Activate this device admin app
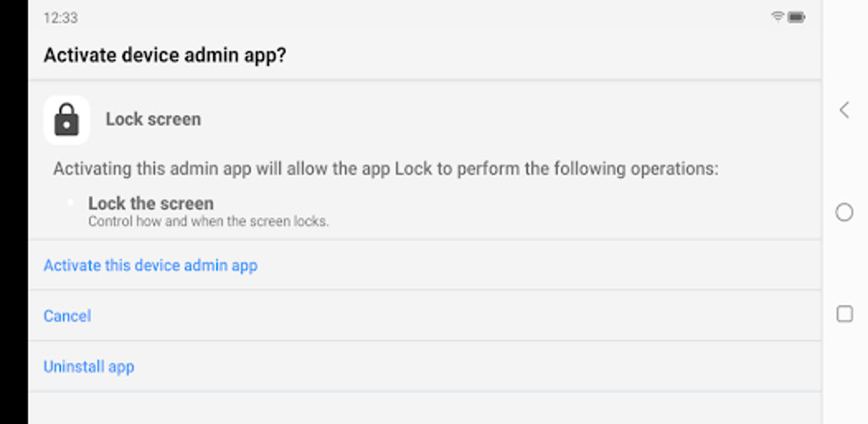The width and height of the screenshot is (868, 424). click(151, 266)
